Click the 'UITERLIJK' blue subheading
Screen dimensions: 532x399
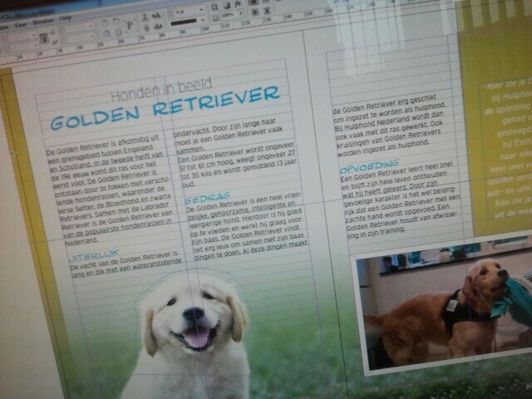tap(94, 255)
